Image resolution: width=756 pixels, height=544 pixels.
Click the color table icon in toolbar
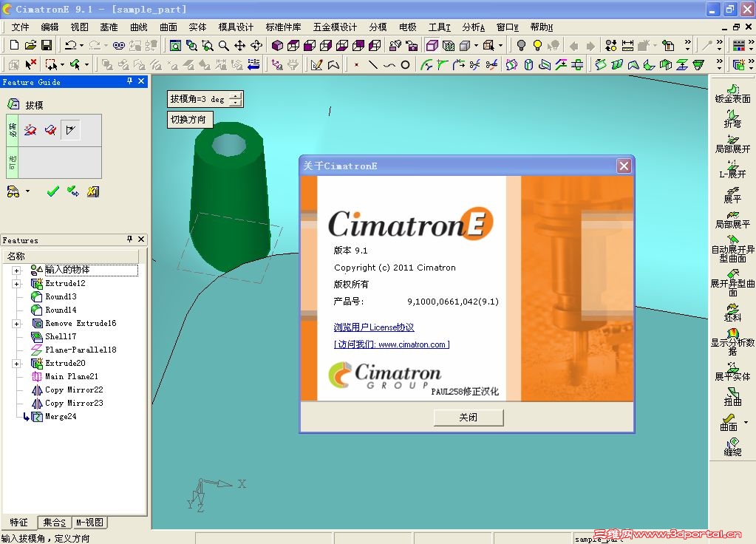(x=739, y=45)
